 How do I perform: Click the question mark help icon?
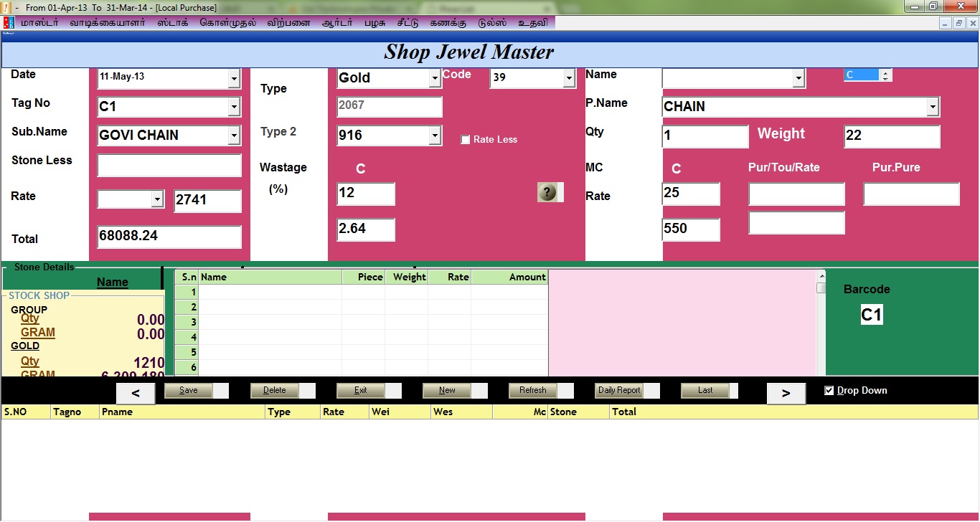click(547, 192)
